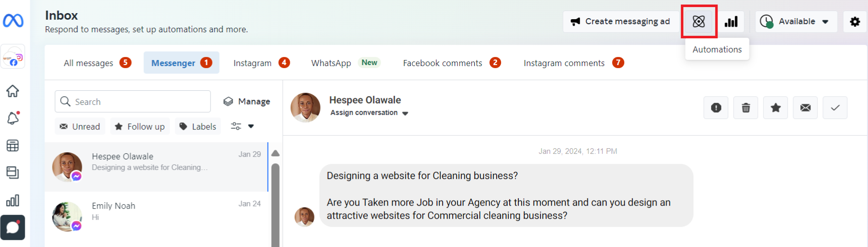Go to Home in the left sidebar

(13, 91)
